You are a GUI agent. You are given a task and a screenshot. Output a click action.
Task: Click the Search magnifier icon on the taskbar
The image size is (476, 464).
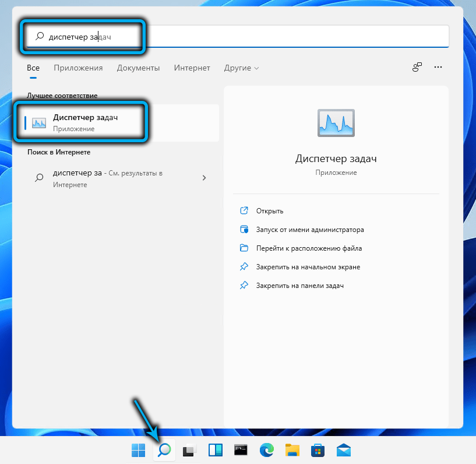click(x=164, y=450)
